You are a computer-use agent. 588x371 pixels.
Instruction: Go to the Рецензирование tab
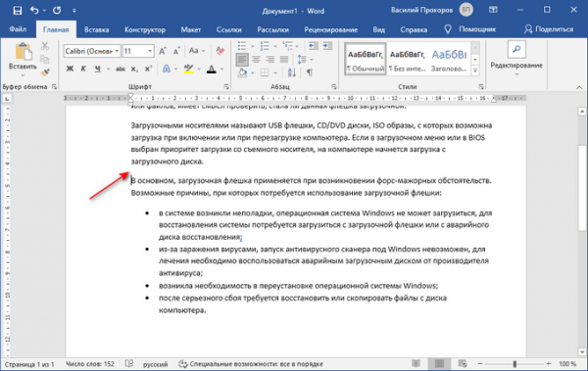[331, 29]
